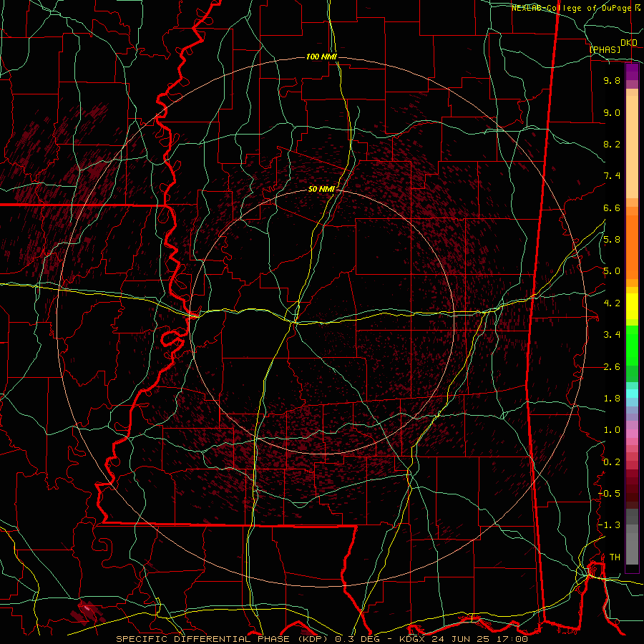Click the 2.6 scale label
The width and height of the screenshot is (644, 644).
[x=612, y=367]
